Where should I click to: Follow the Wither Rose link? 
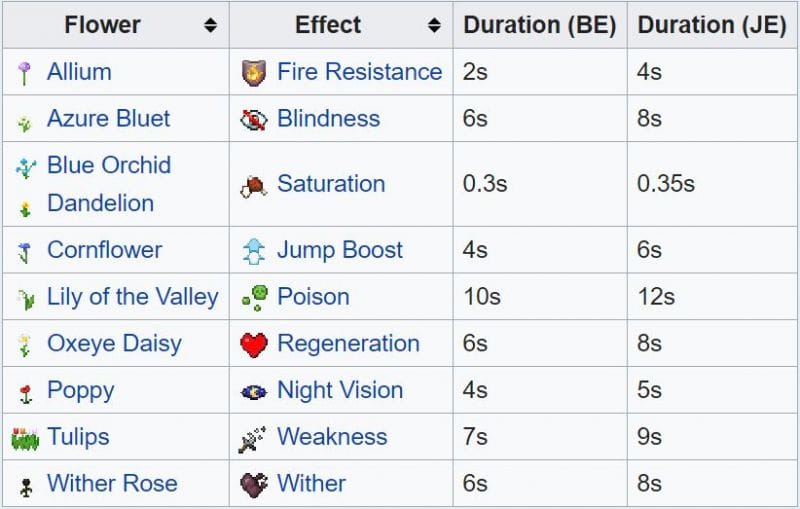(x=112, y=483)
